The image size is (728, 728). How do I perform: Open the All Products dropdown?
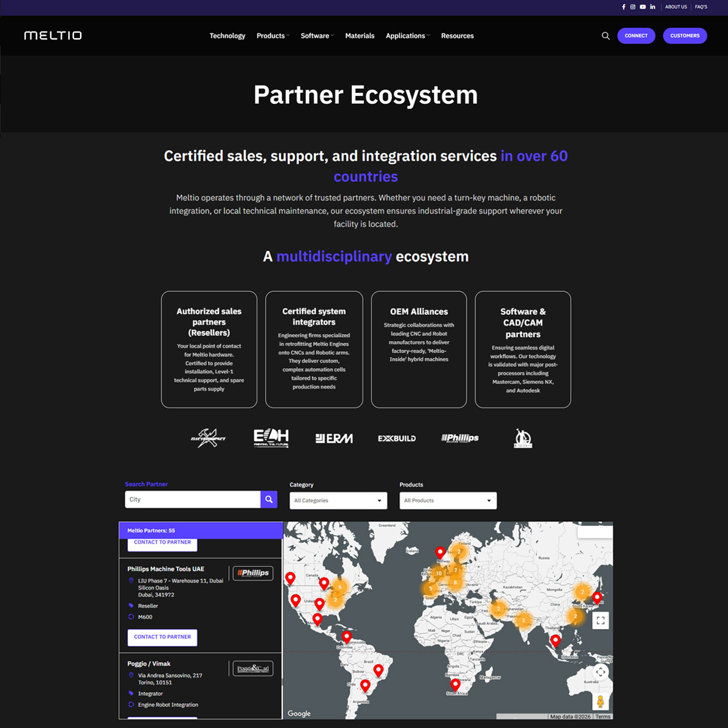pyautogui.click(x=448, y=500)
